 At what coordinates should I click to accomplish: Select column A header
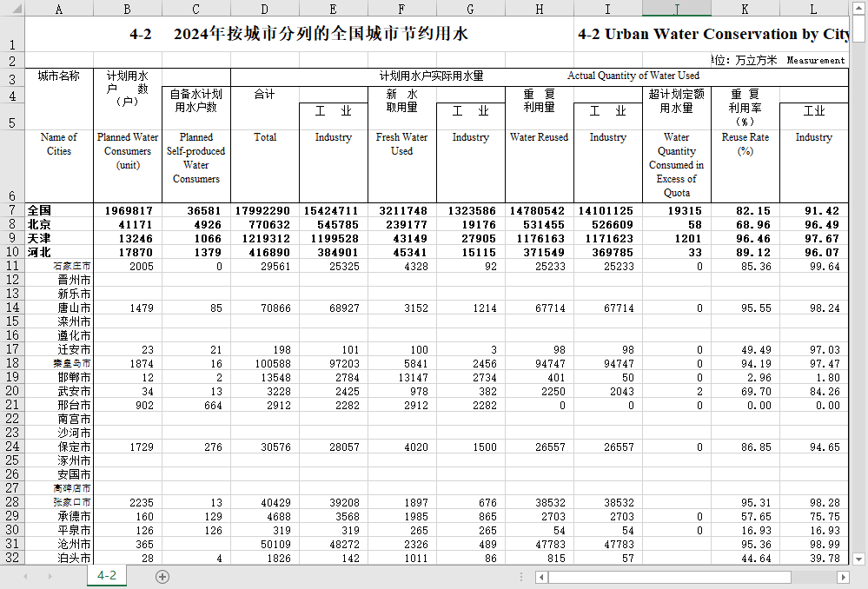tap(59, 9)
